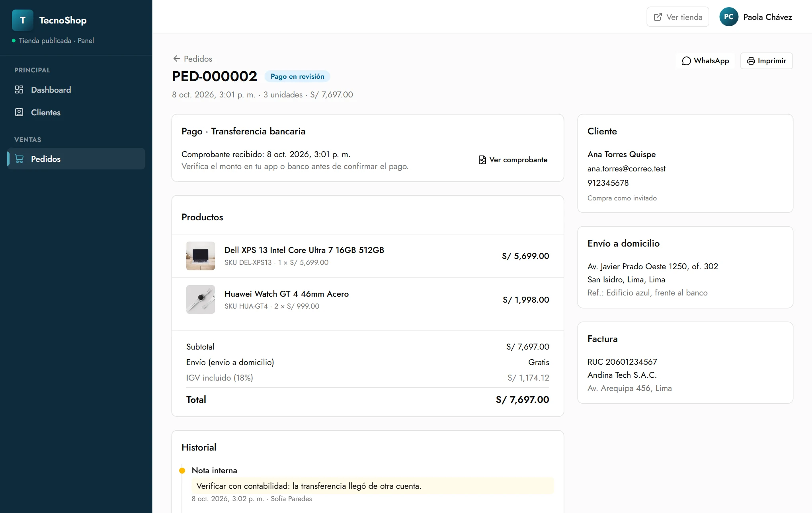Click the Dashboard grid icon

click(x=19, y=89)
